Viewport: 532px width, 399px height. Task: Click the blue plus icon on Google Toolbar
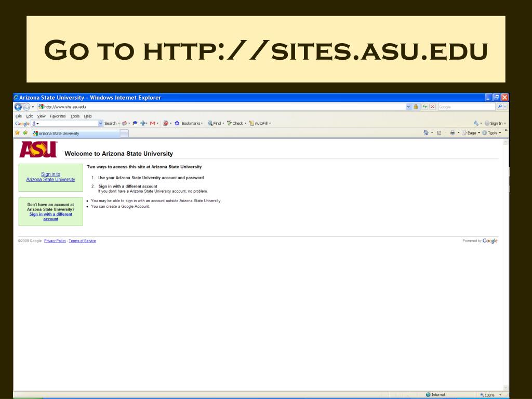click(x=143, y=123)
